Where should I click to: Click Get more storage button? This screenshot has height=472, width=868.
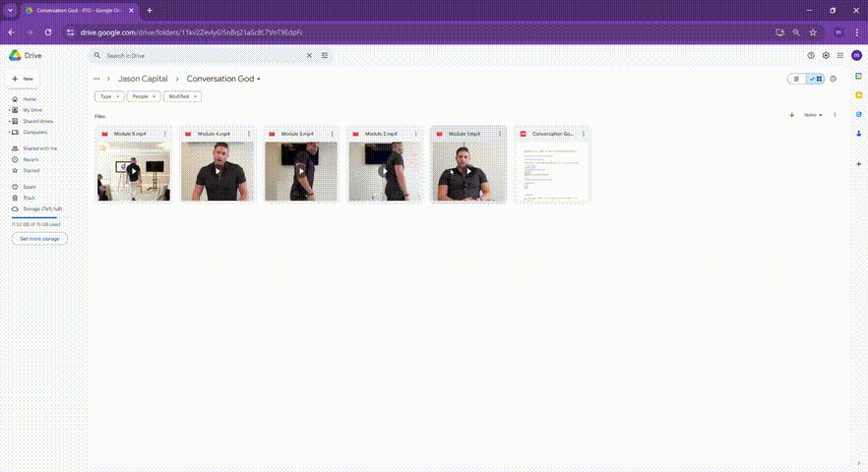point(39,239)
